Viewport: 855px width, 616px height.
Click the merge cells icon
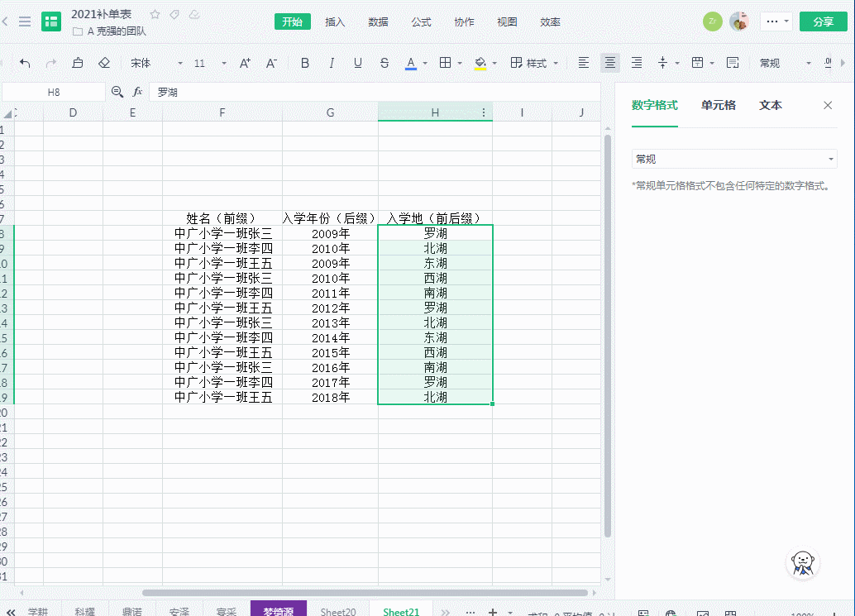point(697,63)
